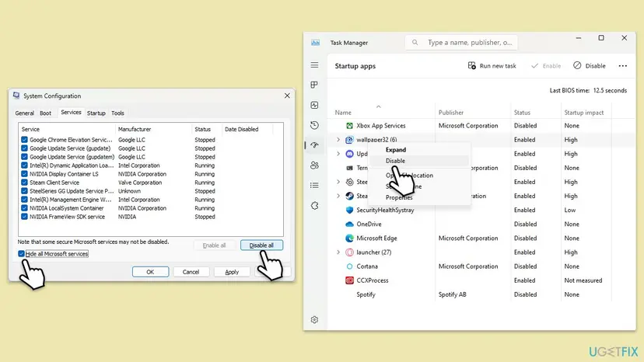Image resolution: width=644 pixels, height=362 pixels.
Task: Close the System Configuration dialog
Action: coord(287,96)
